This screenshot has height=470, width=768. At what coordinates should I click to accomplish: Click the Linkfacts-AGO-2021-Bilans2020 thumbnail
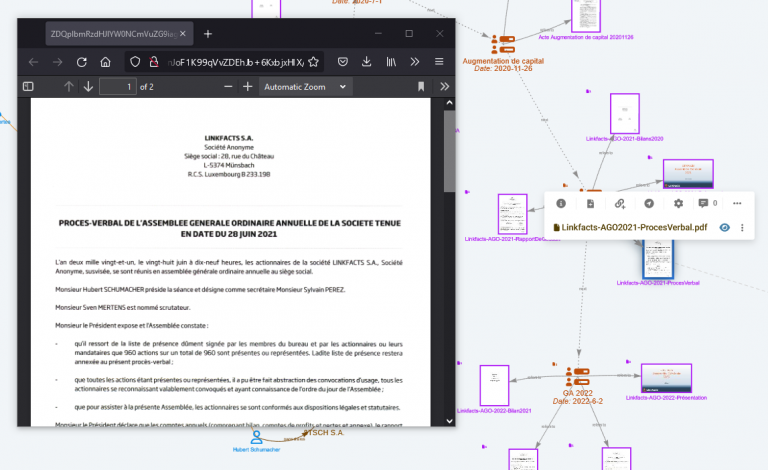(624, 114)
